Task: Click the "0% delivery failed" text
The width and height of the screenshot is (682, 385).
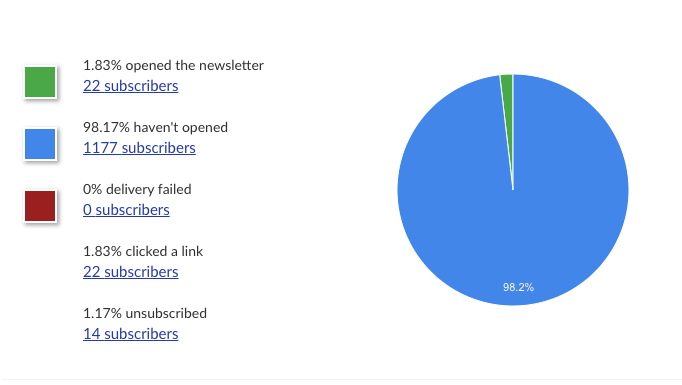Action: 137,190
